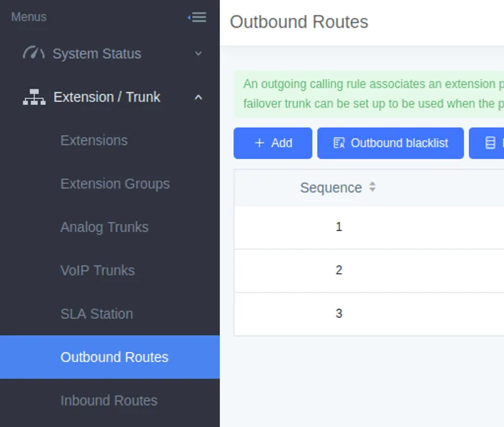This screenshot has height=427, width=504.
Task: Open the Outbound blacklist button
Action: pos(391,143)
